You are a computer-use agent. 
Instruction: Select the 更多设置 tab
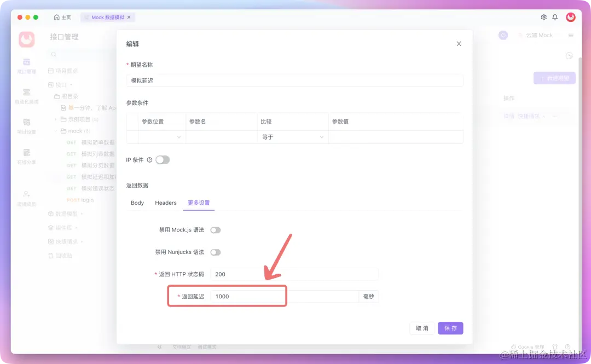(199, 203)
